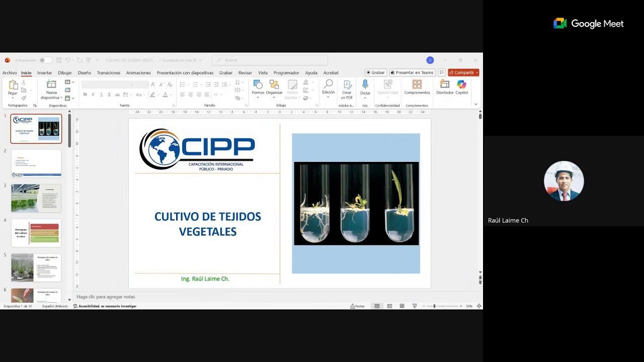This screenshot has width=644, height=362.
Task: Click the notes area 'Haga clic para agregar notas'
Action: click(106, 297)
